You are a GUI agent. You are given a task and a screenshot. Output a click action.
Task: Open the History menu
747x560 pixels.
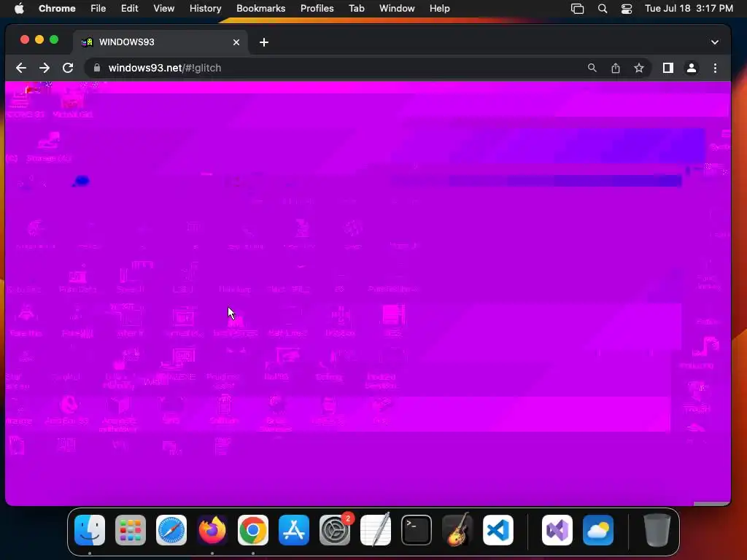coord(205,9)
